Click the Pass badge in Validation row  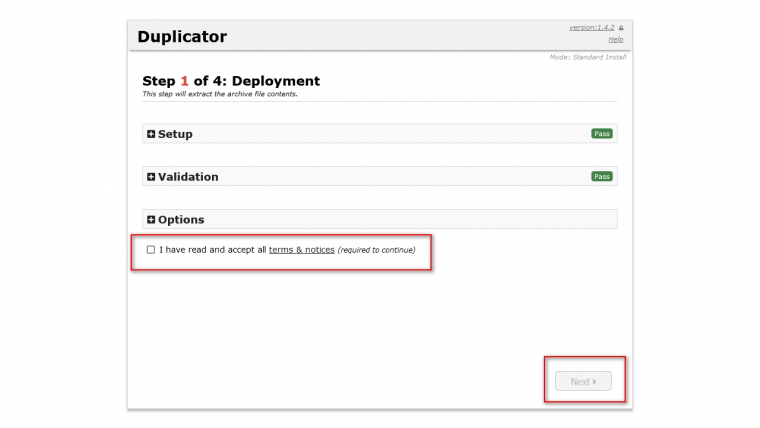pos(601,176)
